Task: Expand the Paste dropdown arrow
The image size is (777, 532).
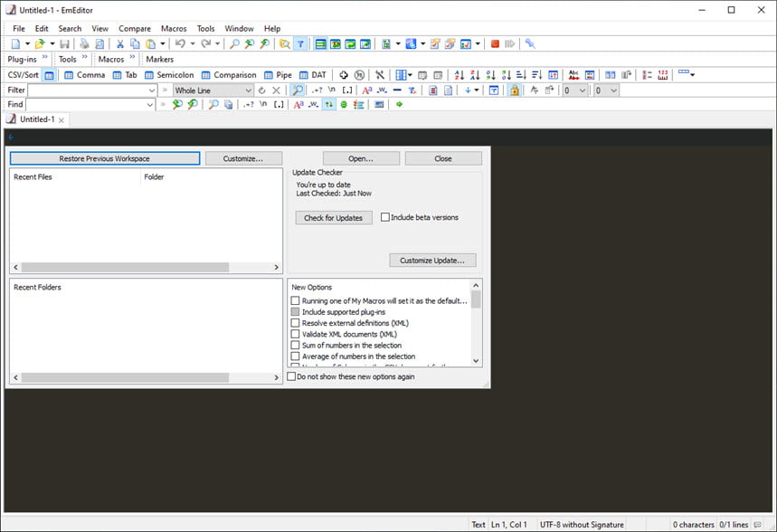Action: (x=162, y=44)
